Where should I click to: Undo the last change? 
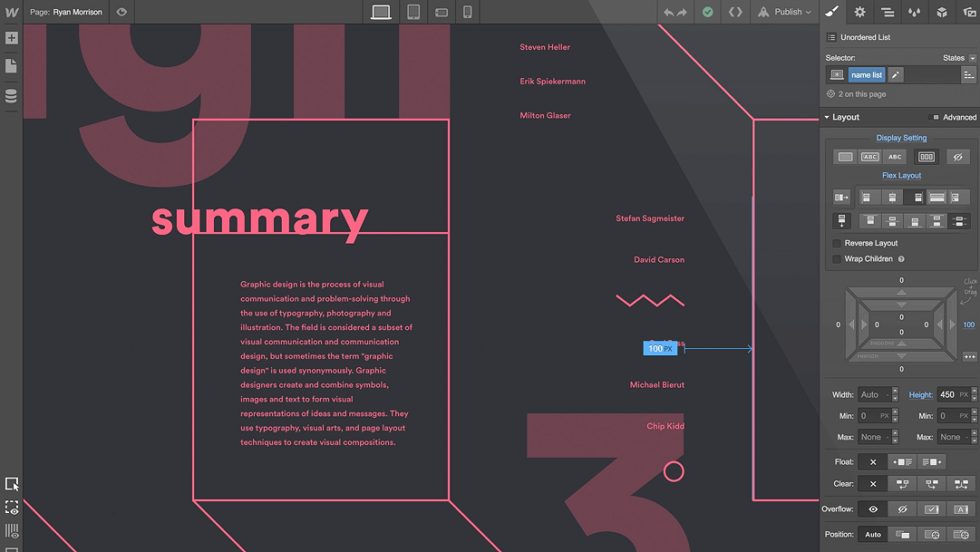(668, 12)
